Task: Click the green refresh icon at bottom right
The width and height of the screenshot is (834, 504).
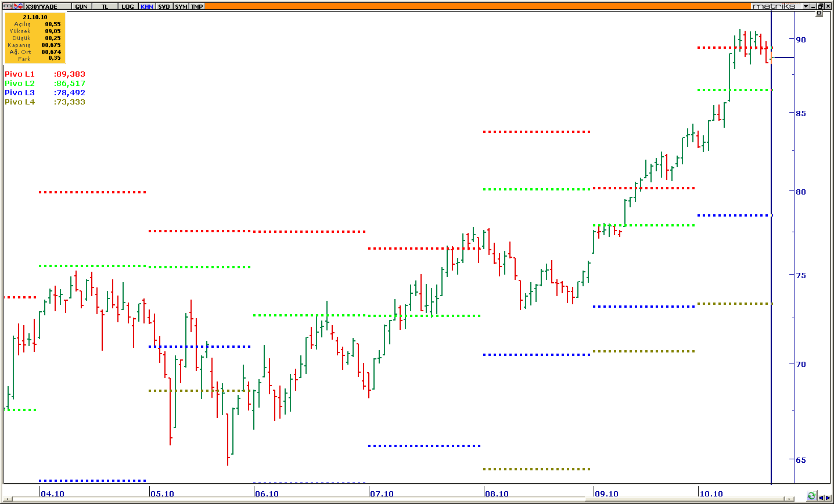Action: tap(811, 496)
